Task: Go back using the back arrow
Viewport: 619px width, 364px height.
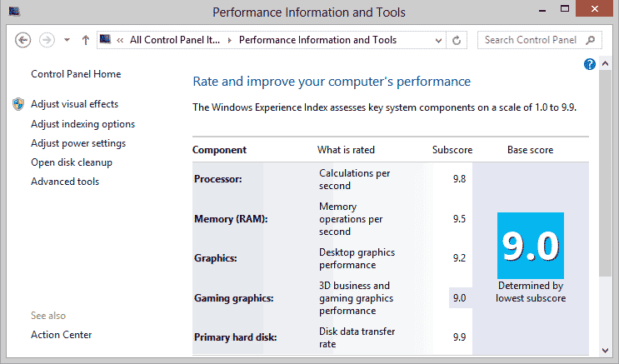Action: (x=22, y=40)
